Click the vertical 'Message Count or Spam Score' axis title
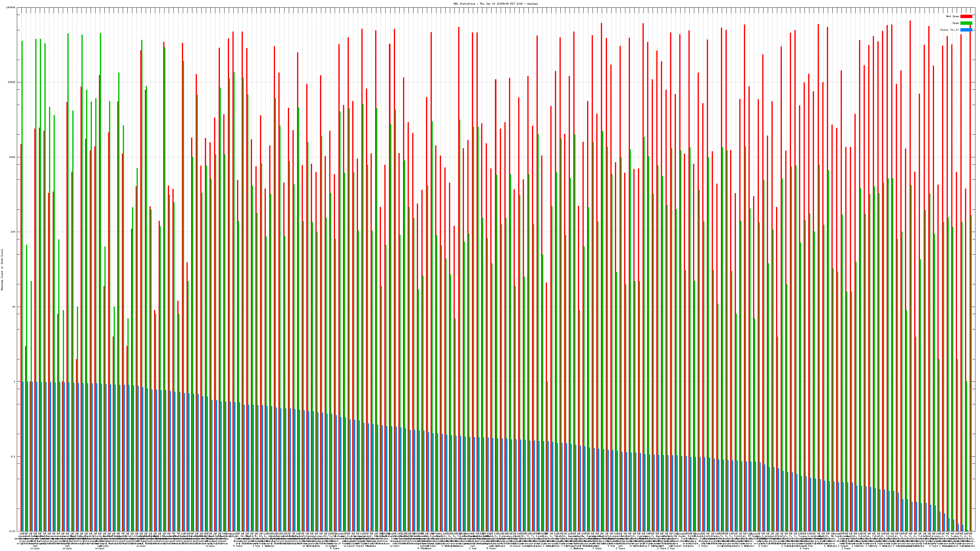980x551 pixels. point(2,270)
